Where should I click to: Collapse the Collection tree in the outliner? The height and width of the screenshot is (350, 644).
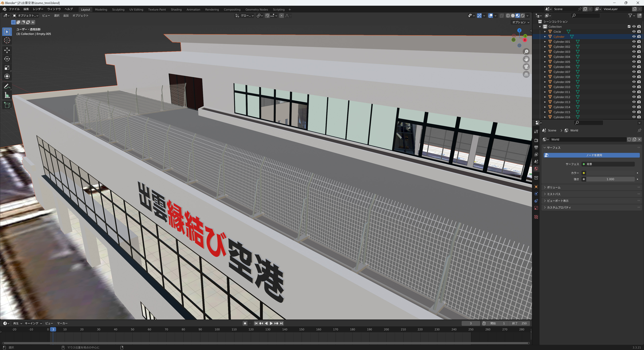pos(540,26)
